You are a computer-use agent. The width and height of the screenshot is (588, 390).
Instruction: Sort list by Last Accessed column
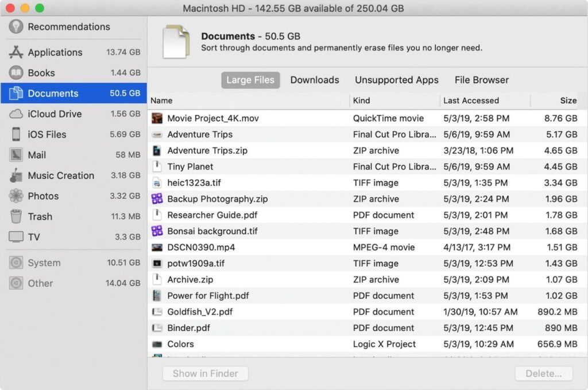click(x=471, y=100)
